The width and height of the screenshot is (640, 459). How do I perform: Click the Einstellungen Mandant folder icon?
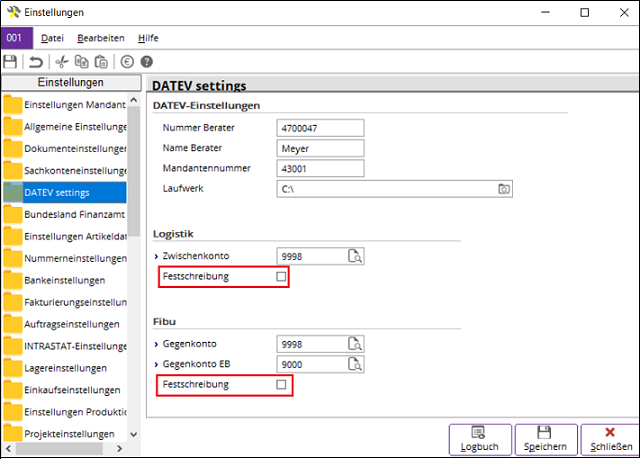[13, 104]
